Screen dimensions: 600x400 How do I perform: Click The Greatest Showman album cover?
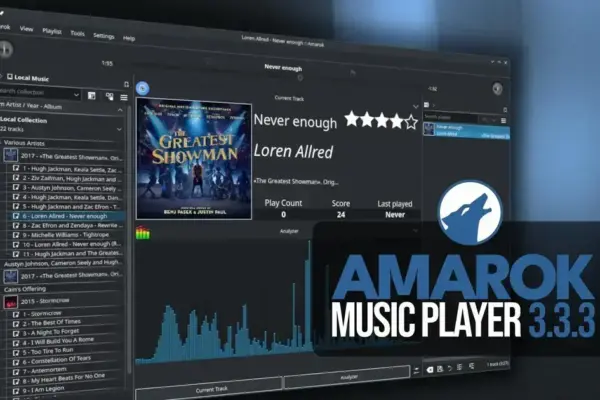coord(194,158)
